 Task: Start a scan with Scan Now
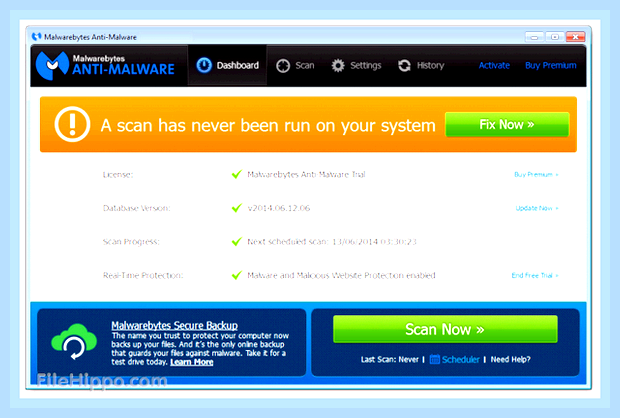445,329
